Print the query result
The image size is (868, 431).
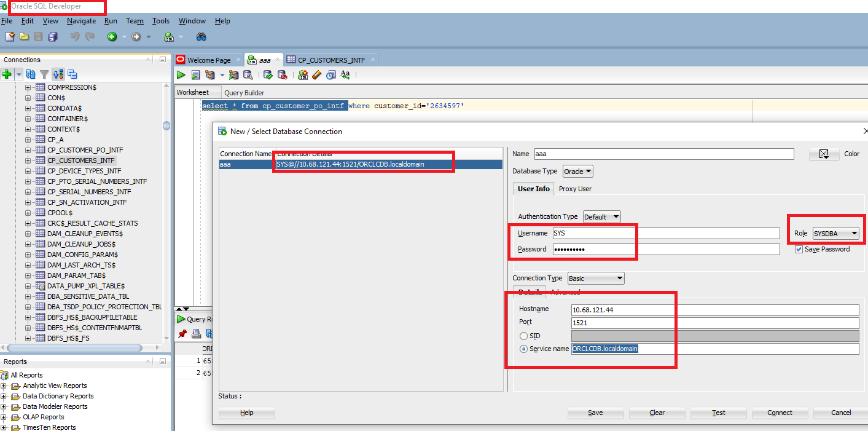click(196, 334)
